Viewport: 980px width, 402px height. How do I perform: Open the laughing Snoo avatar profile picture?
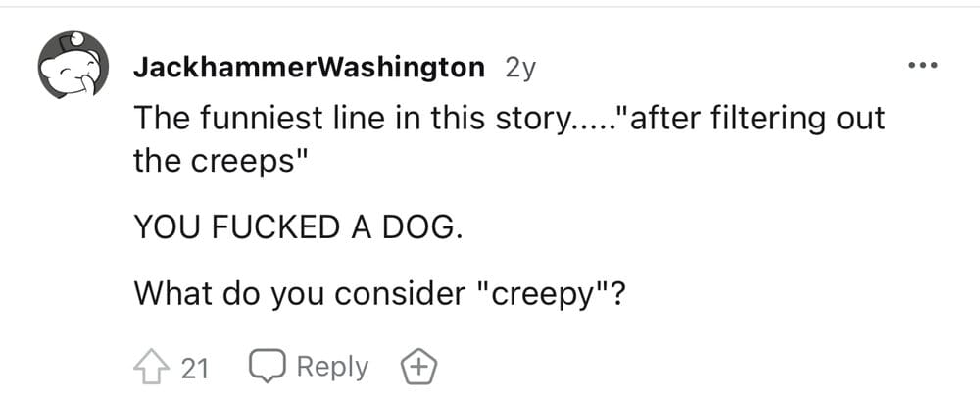coord(73,65)
